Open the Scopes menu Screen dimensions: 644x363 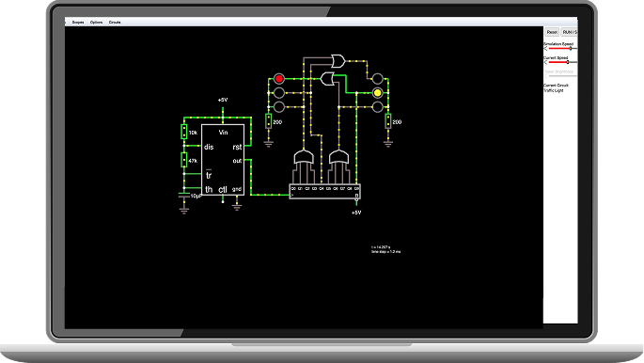pyautogui.click(x=78, y=23)
